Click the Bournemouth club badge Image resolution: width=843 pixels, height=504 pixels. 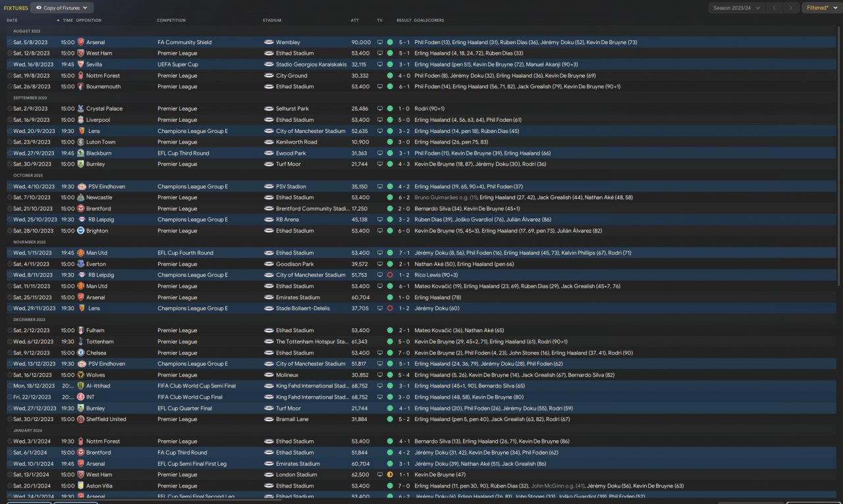pos(81,87)
